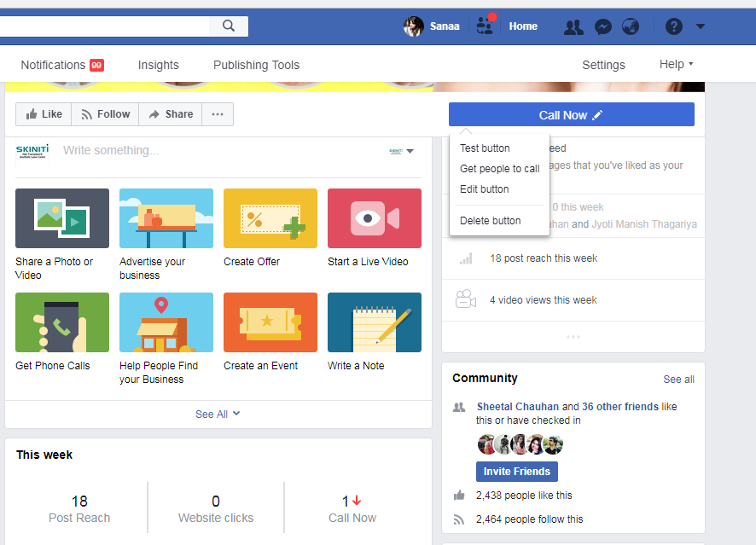Image resolution: width=756 pixels, height=545 pixels.
Task: Click the Create an Event ticket icon
Action: pos(270,322)
